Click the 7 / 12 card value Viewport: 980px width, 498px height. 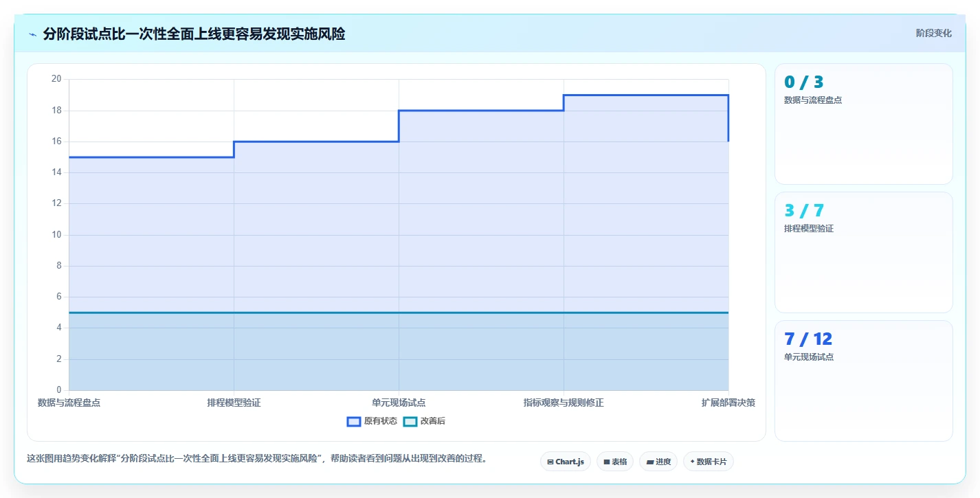point(808,339)
